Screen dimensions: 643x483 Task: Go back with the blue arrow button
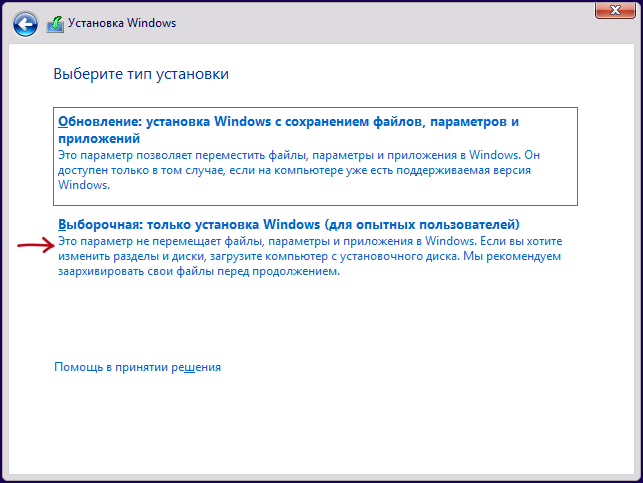(x=25, y=24)
